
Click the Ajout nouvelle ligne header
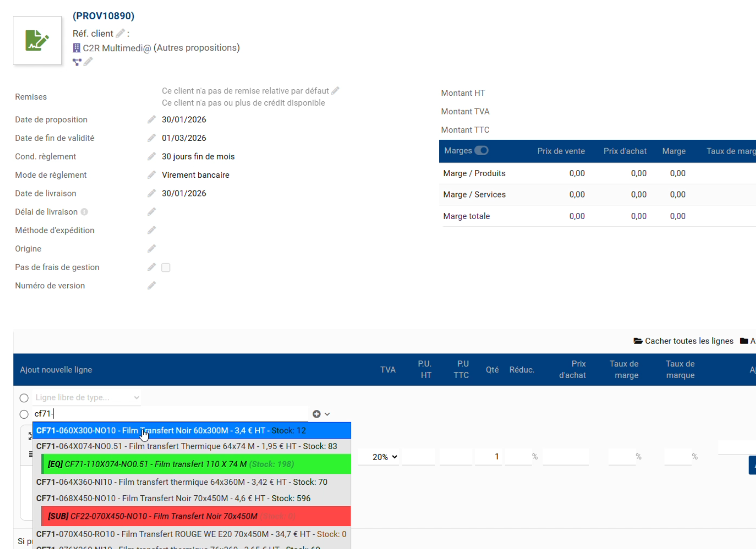tap(56, 370)
